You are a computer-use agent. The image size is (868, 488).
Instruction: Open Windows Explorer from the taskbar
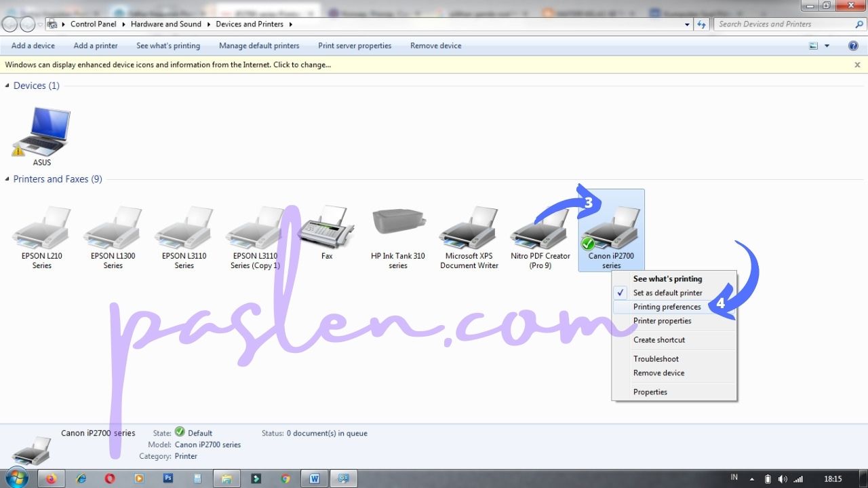click(226, 478)
